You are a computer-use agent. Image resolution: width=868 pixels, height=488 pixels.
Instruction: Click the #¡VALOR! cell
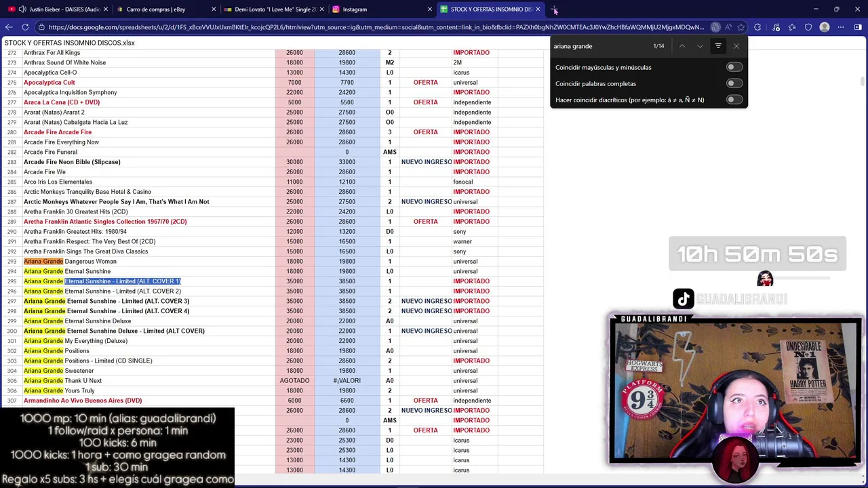click(x=347, y=381)
